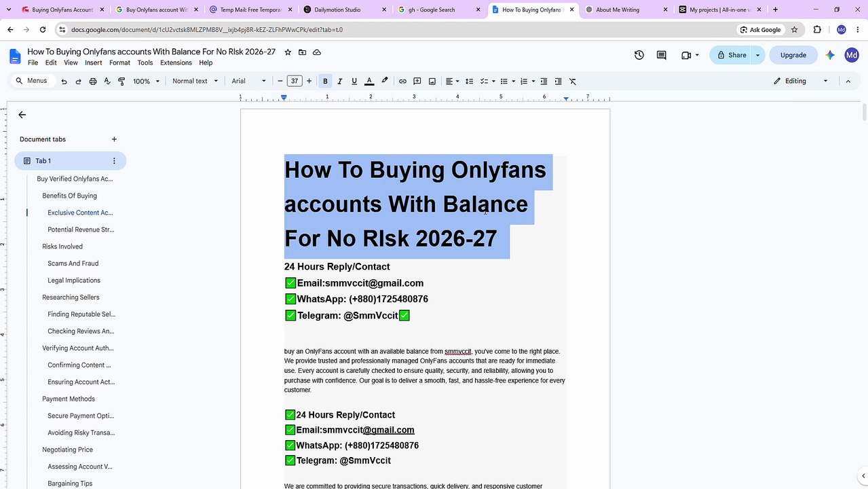This screenshot has height=489, width=868.
Task: Open the Menus search box
Action: (32, 81)
